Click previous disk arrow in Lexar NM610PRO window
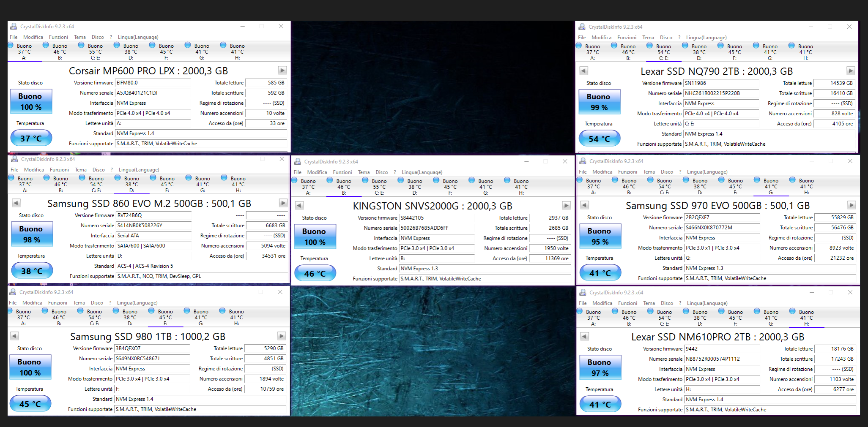 click(x=585, y=336)
